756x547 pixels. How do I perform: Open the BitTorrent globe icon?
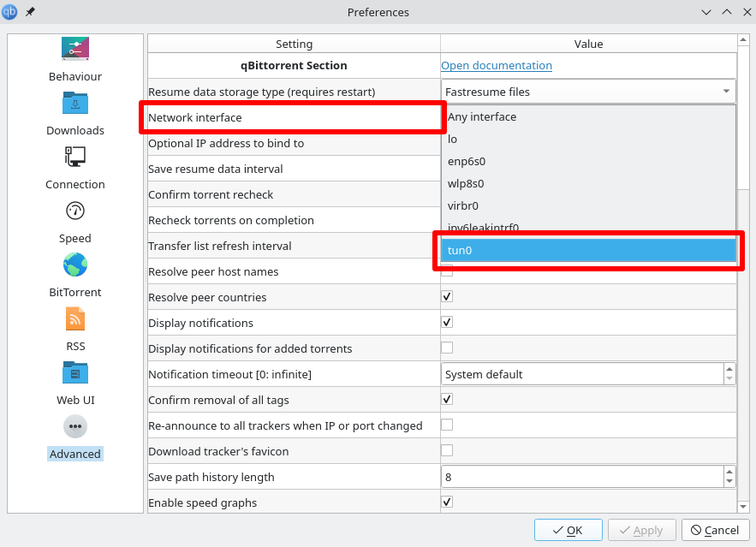(x=75, y=265)
